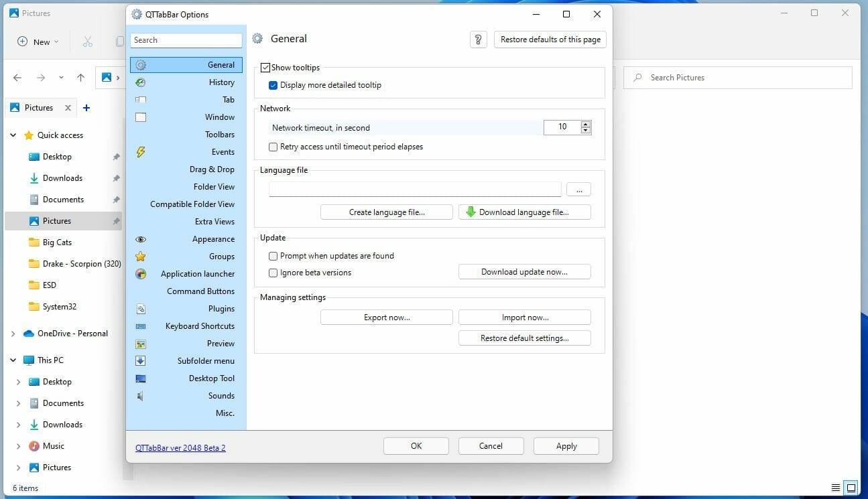Screen dimensions: 868x499
Task: Select the History globe icon in sidebar
Action: click(140, 82)
